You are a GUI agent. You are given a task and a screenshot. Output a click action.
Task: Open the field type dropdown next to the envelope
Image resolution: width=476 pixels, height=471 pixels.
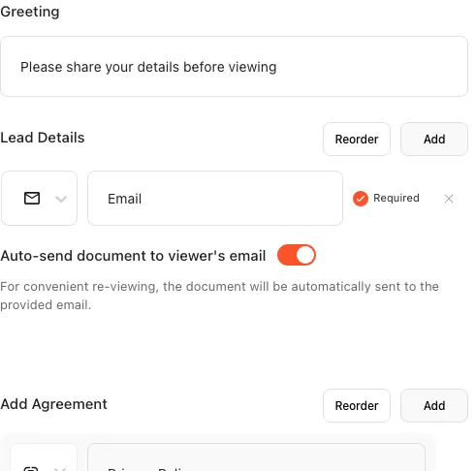[x=61, y=199]
